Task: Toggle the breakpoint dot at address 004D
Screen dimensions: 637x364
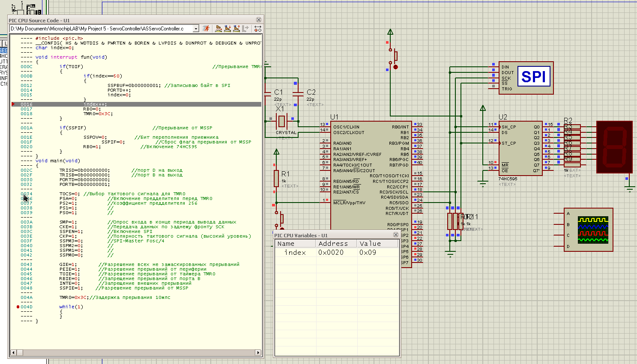Action: (18, 307)
